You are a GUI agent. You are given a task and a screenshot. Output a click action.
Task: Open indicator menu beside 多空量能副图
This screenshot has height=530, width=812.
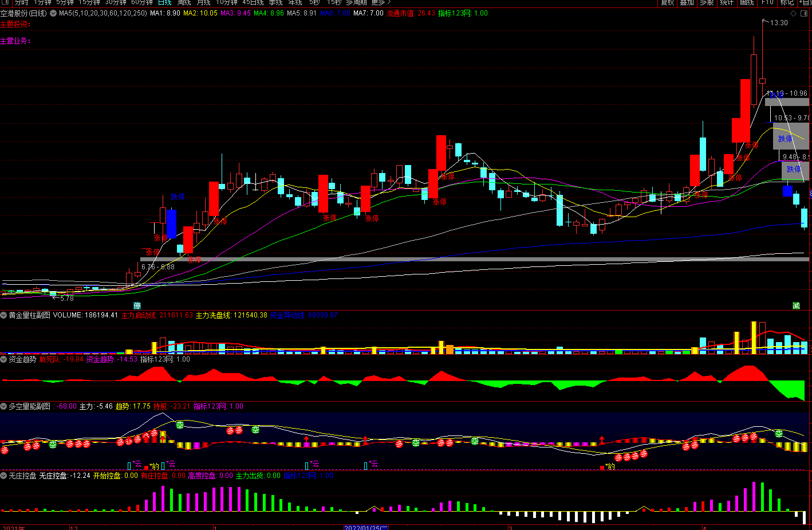tap(3, 406)
